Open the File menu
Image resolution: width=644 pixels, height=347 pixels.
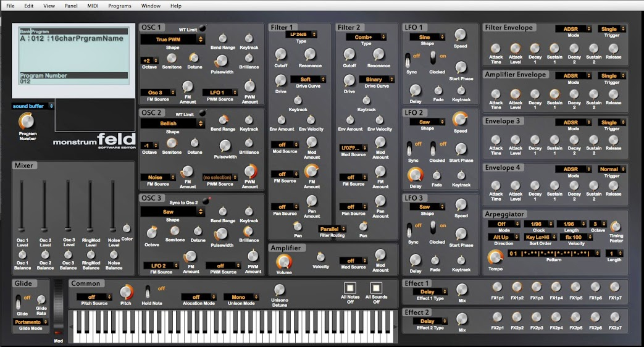click(x=10, y=6)
